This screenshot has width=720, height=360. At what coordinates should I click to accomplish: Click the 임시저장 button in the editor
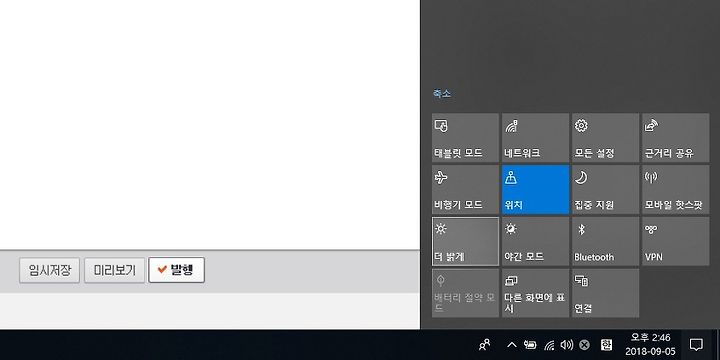coord(50,270)
